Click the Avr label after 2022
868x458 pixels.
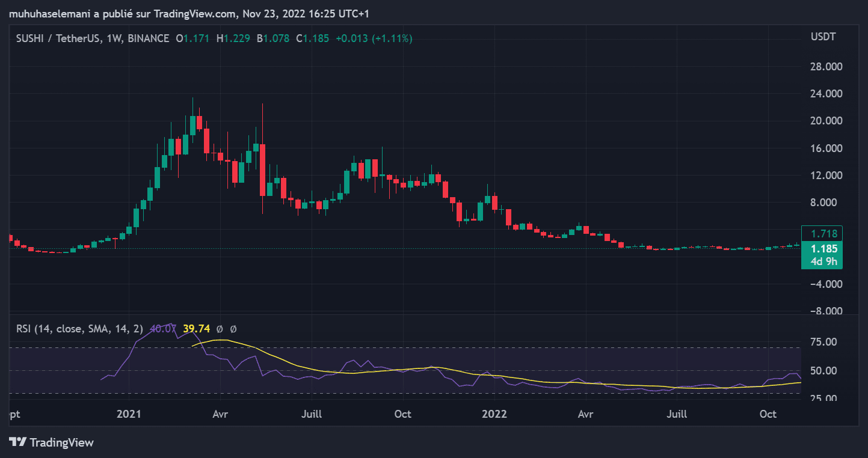[585, 414]
